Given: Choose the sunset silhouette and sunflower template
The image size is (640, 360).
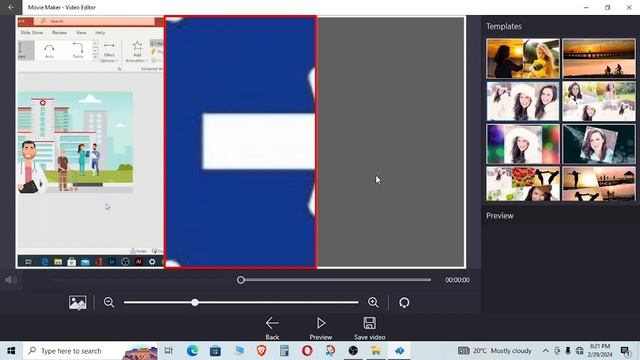Looking at the screenshot, I should (x=523, y=58).
